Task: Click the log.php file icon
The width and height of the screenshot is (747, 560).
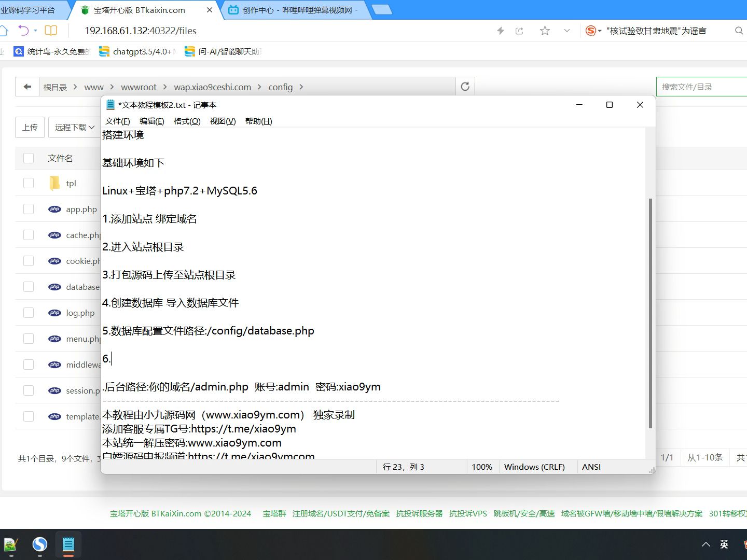Action: coord(54,313)
